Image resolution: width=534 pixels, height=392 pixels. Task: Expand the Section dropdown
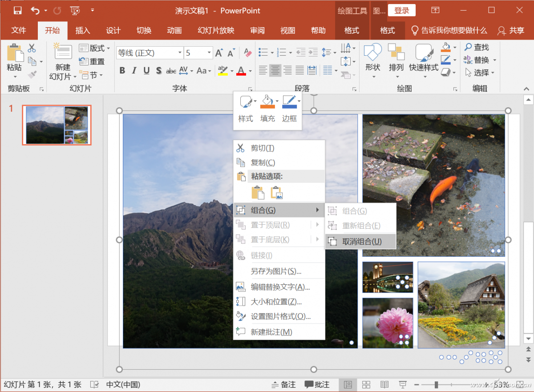coord(91,75)
